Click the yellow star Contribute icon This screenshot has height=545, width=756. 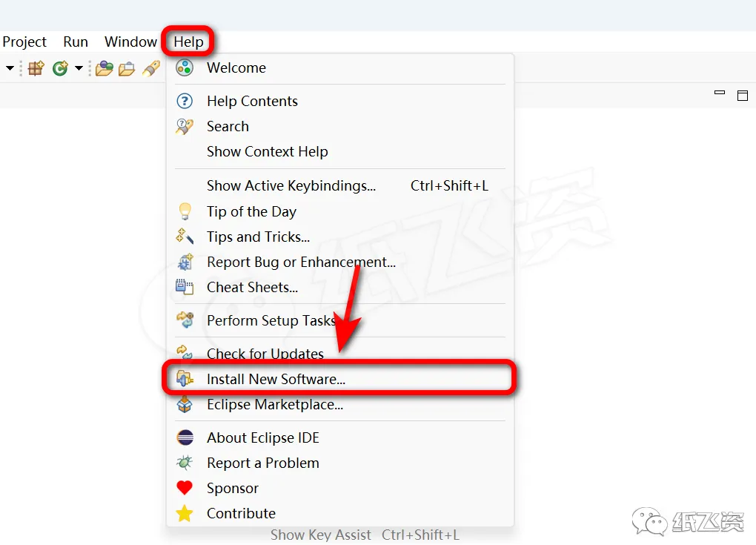click(185, 513)
